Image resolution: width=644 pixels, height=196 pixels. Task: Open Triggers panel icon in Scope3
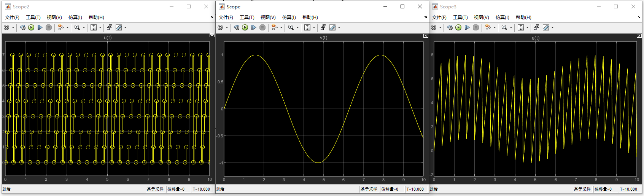(x=536, y=27)
